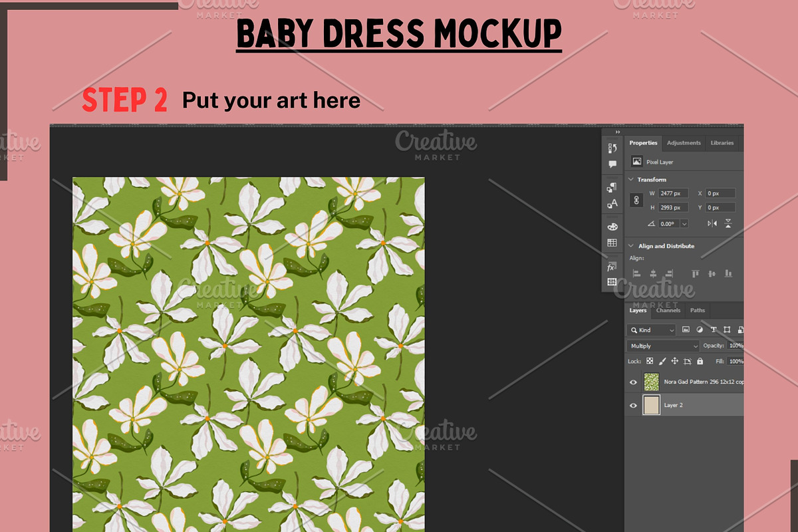Open the Paragraph Styles panel icon

[612, 188]
